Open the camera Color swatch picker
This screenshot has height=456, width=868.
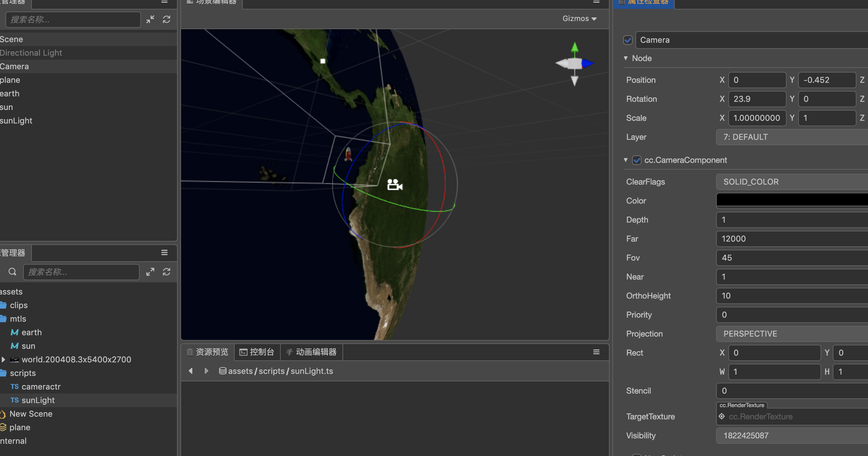[792, 200]
